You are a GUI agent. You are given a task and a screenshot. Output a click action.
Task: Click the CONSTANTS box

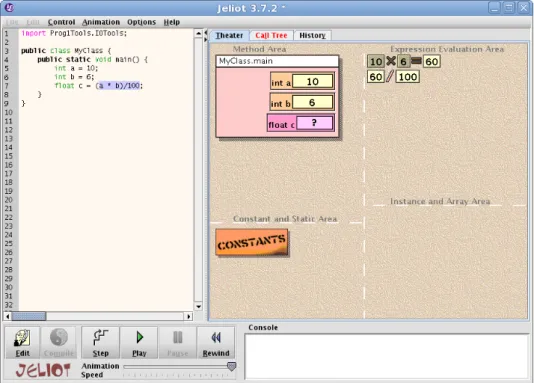(x=252, y=242)
